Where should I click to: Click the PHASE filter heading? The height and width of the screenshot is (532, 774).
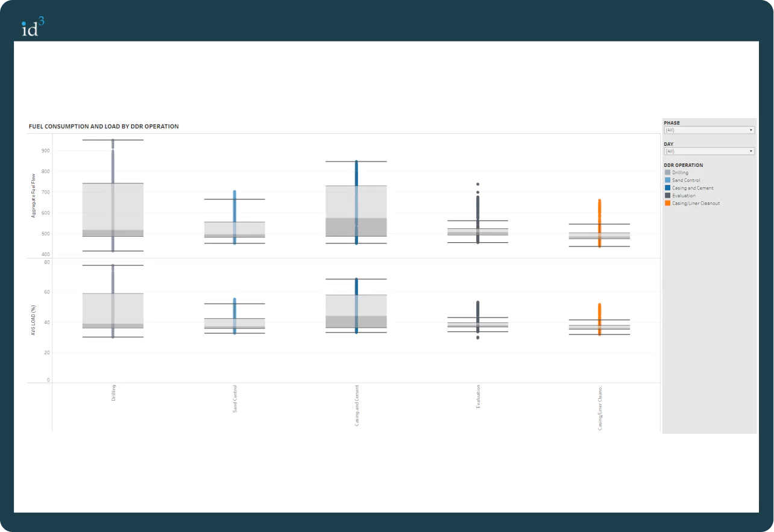click(672, 123)
